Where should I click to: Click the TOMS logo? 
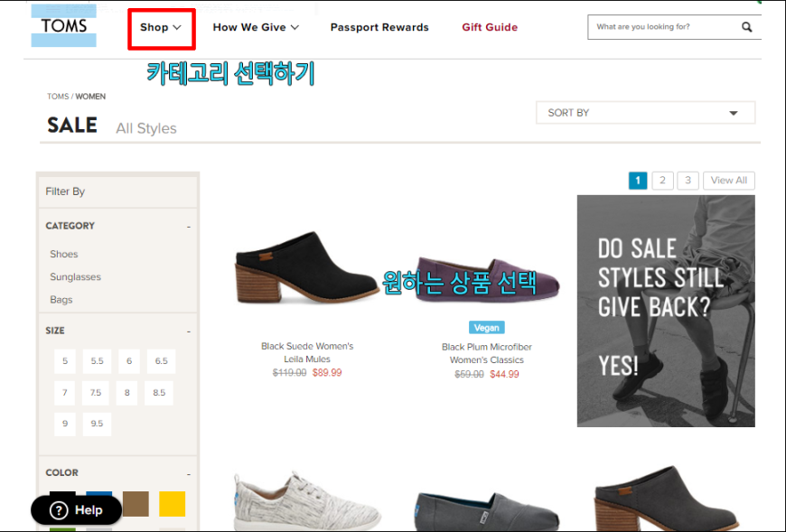click(63, 25)
